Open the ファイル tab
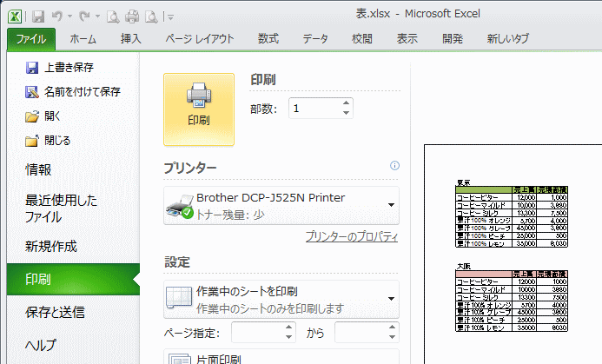Image resolution: width=602 pixels, height=364 pixels. click(31, 39)
